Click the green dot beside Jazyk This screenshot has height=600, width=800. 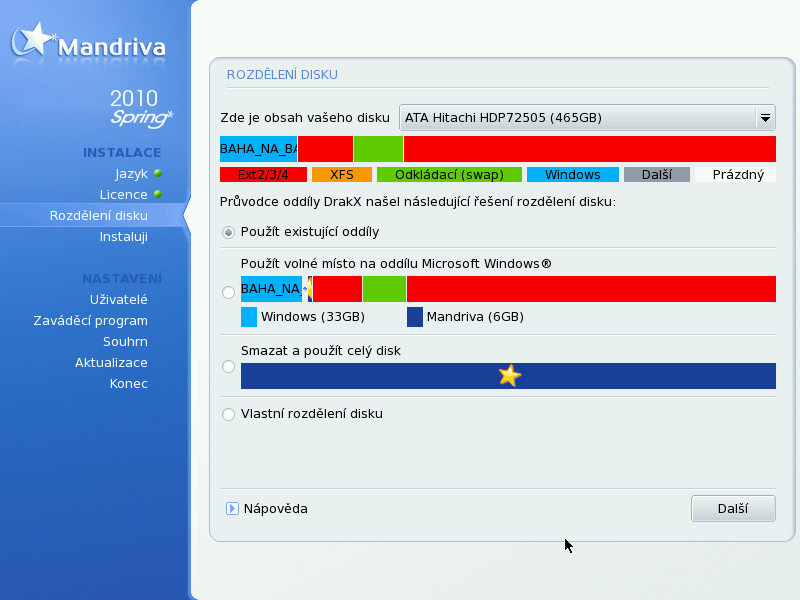[158, 173]
